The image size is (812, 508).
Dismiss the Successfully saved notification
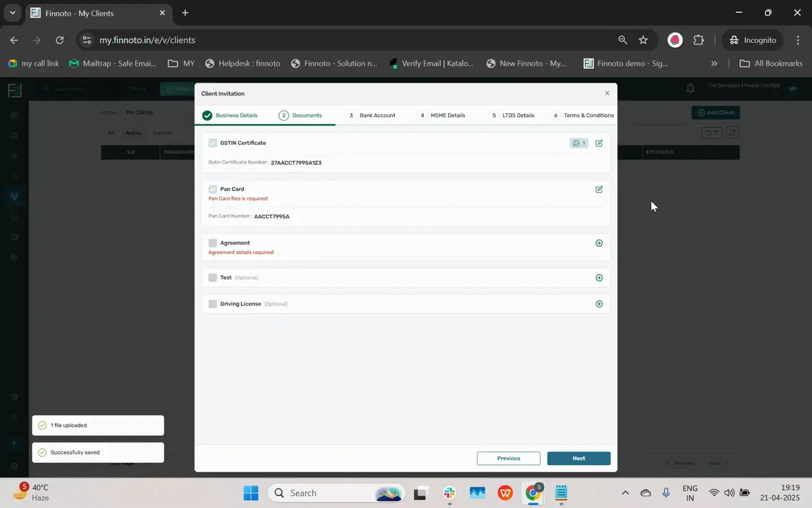pyautogui.click(x=98, y=453)
